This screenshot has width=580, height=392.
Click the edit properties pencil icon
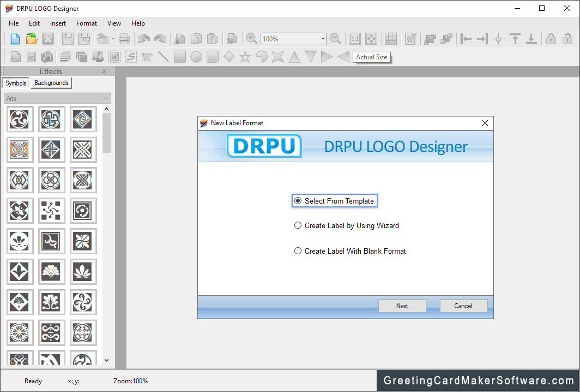pyautogui.click(x=410, y=39)
